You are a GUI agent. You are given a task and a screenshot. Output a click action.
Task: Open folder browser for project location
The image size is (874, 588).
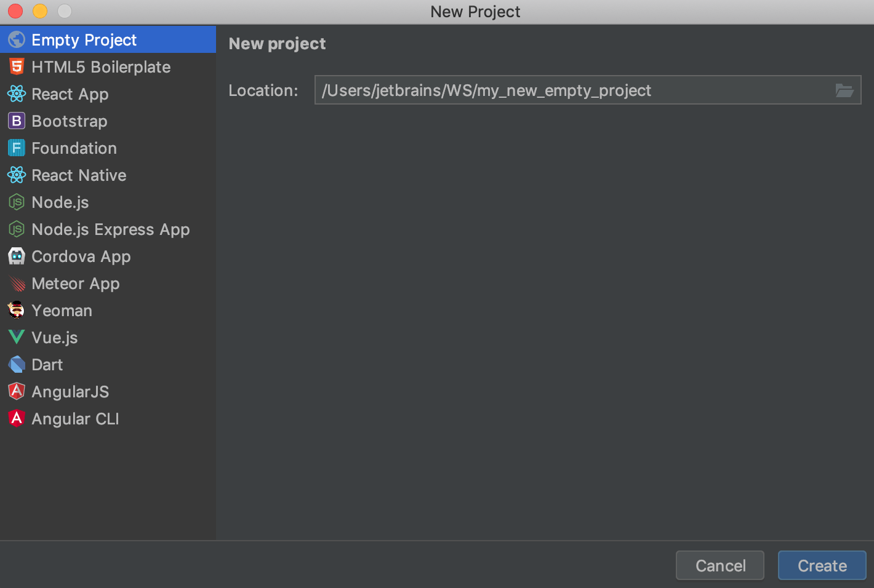844,90
